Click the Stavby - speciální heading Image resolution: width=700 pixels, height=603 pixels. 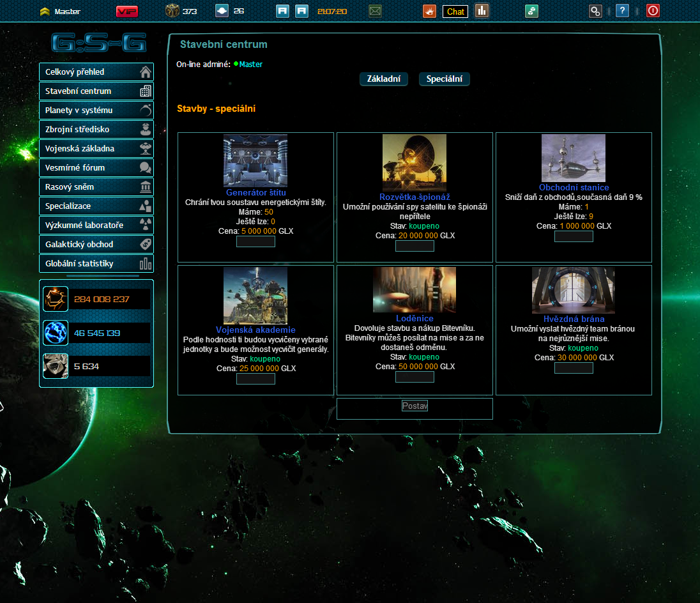[x=216, y=109]
